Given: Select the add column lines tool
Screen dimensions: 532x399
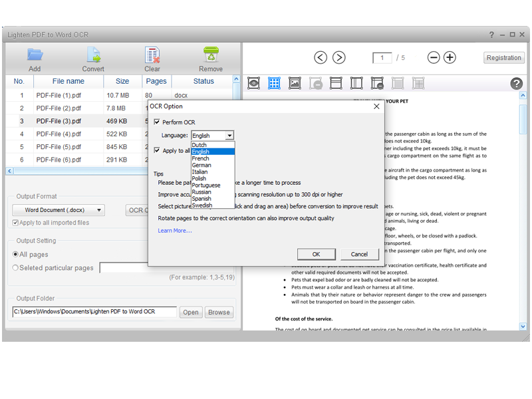Looking at the screenshot, I should coord(356,83).
